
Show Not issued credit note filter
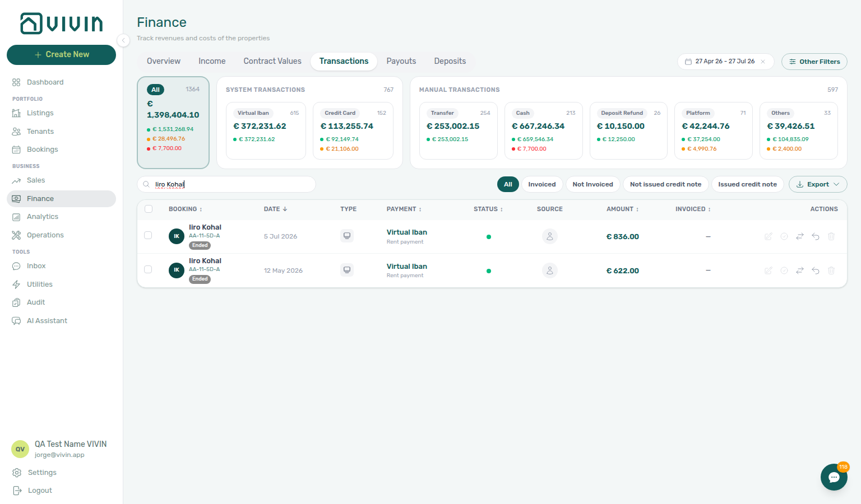coord(665,184)
